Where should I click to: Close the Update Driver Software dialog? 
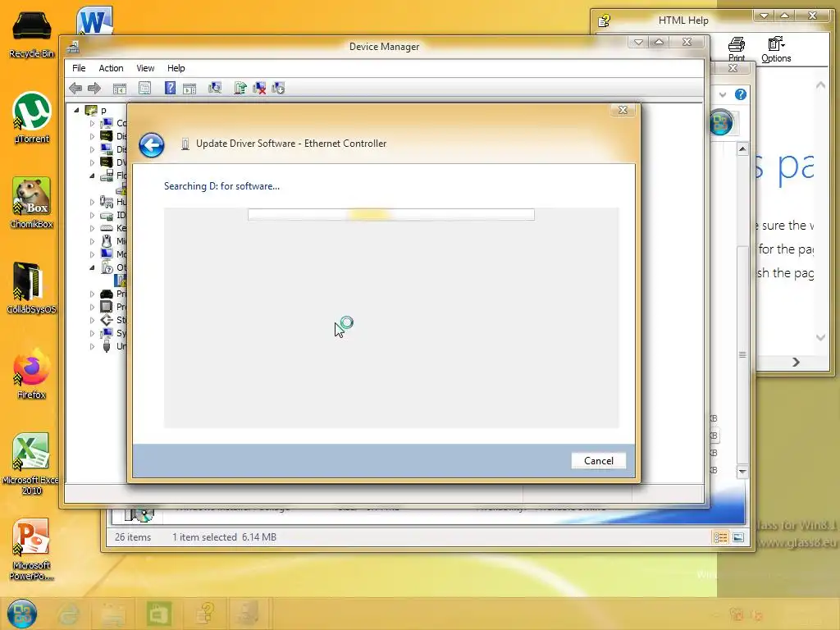[623, 110]
